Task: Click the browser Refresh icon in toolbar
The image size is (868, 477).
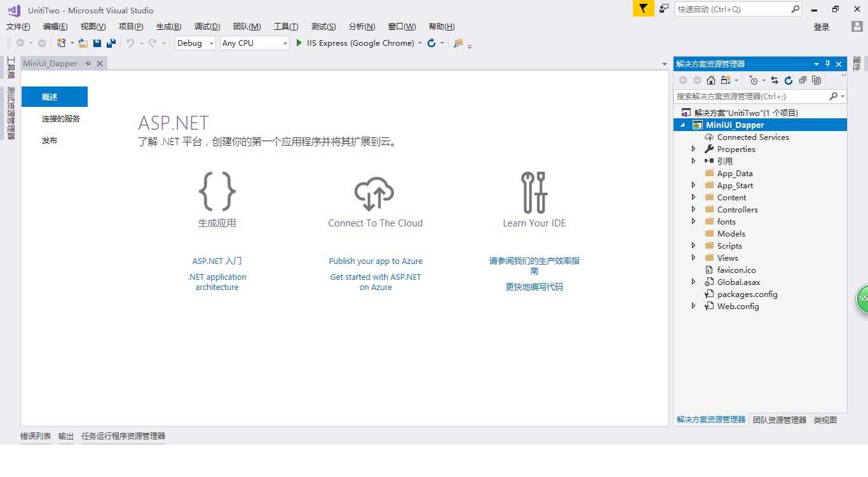Action: tap(431, 43)
